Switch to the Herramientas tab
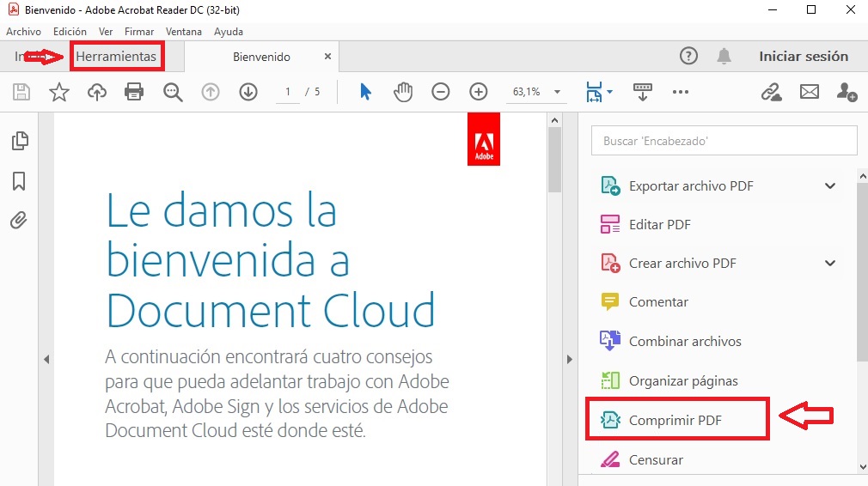Screen dimensions: 868x486 pos(116,57)
